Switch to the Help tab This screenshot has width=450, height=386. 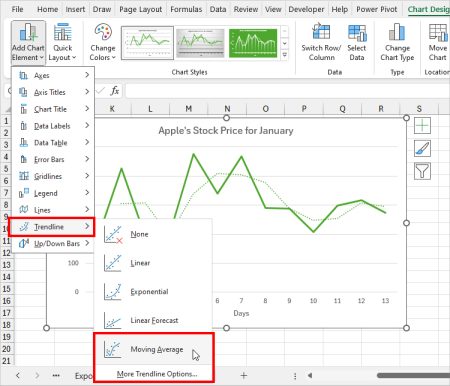339,9
